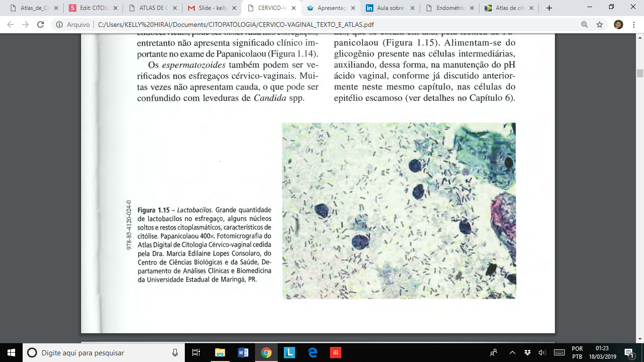The image size is (644, 362).
Task: Go back to the previous page
Action: pyautogui.click(x=10, y=25)
